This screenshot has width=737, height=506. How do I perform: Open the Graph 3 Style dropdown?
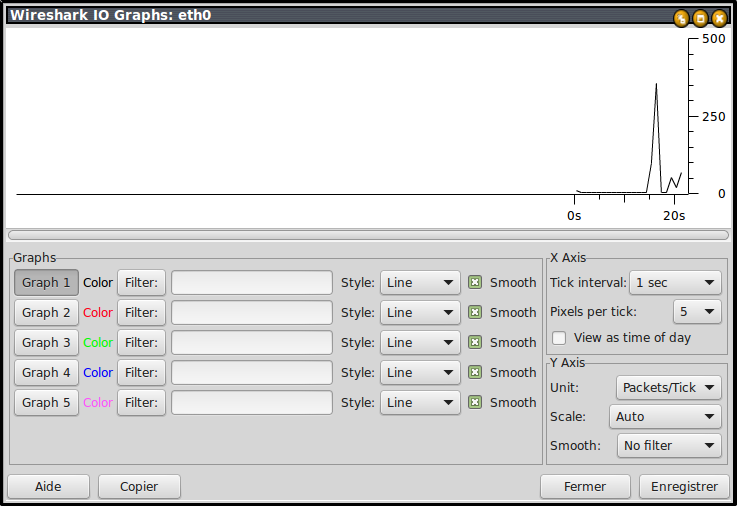pos(420,343)
